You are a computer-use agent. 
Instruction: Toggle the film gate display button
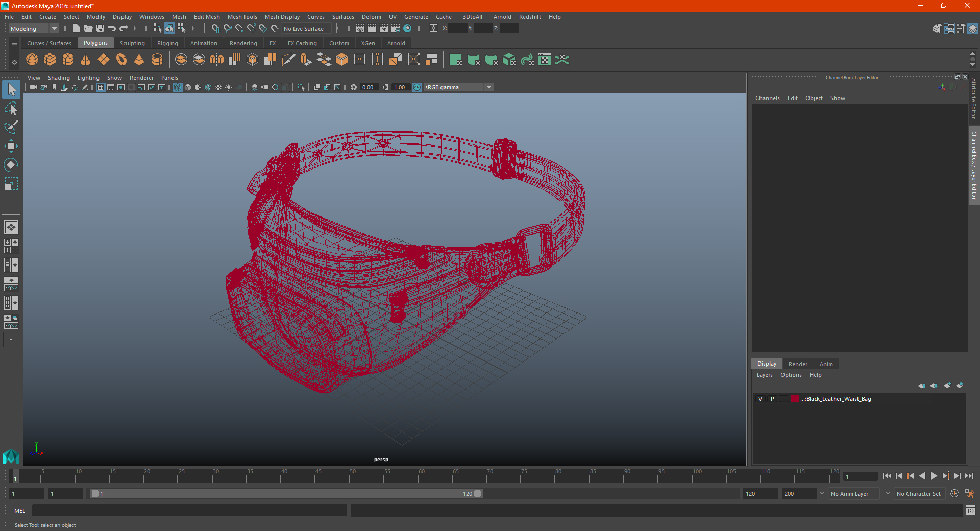[111, 87]
